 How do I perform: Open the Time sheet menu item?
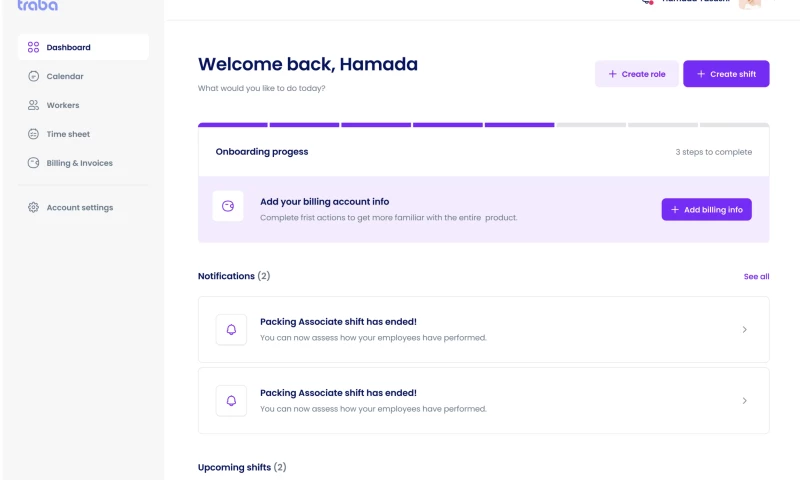coord(68,134)
